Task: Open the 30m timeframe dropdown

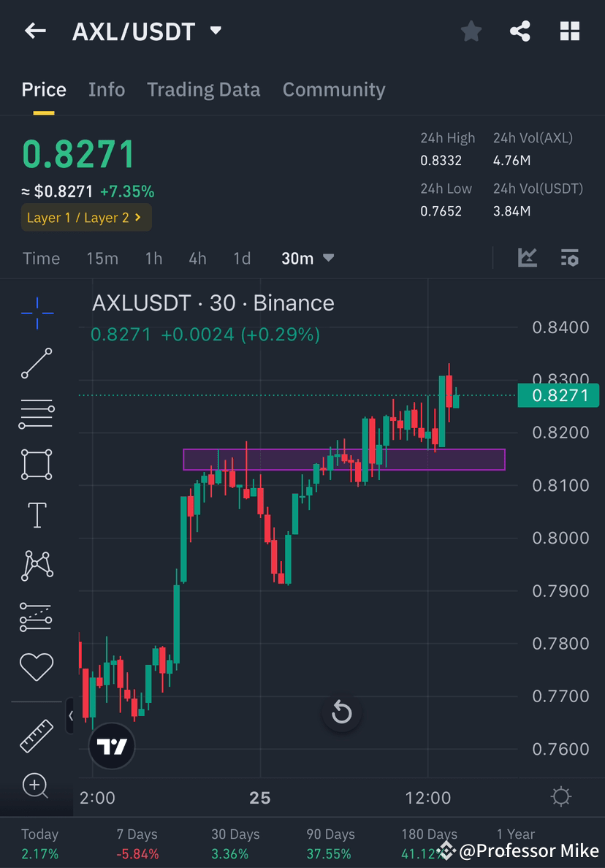Action: 307,258
